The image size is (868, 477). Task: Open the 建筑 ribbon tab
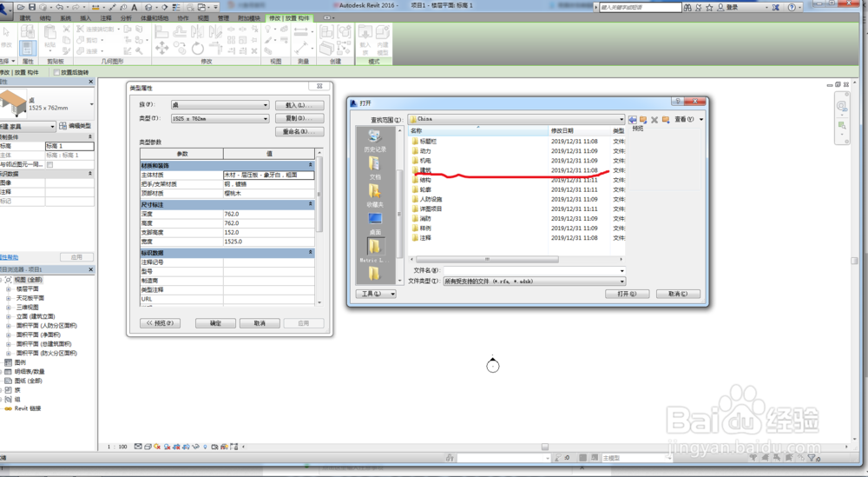25,18
